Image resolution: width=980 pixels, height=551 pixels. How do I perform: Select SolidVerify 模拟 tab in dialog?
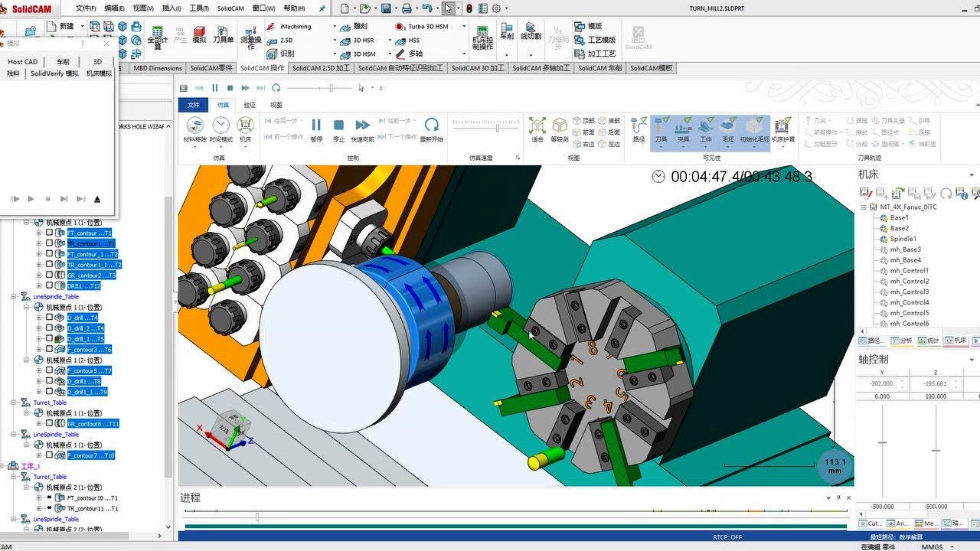click(54, 73)
